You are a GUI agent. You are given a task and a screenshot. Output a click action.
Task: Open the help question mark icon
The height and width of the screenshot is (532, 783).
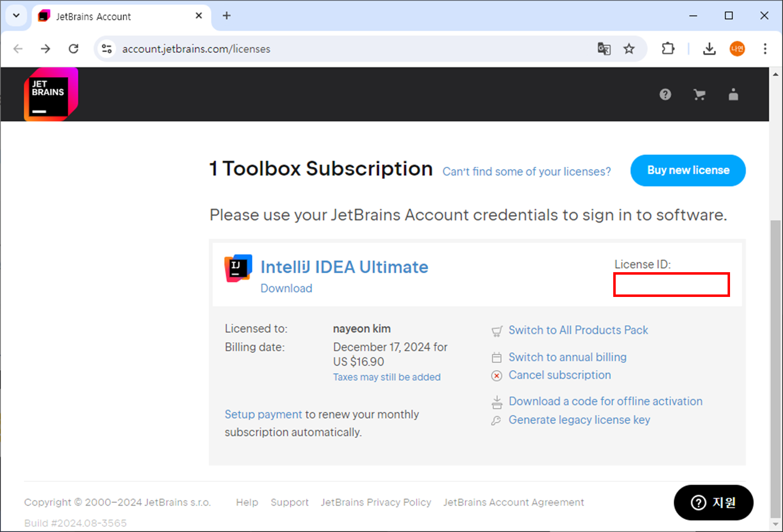[665, 94]
